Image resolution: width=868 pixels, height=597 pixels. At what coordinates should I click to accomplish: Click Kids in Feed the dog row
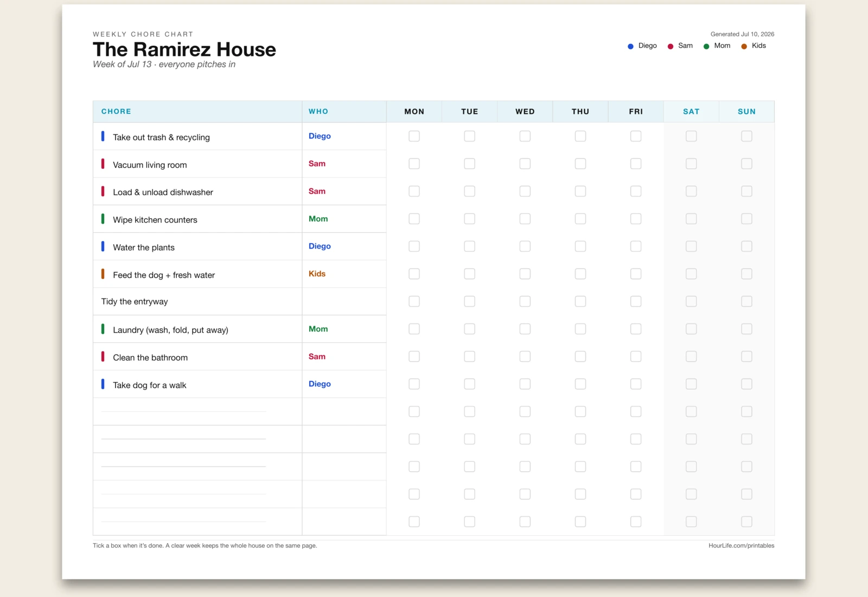317,274
